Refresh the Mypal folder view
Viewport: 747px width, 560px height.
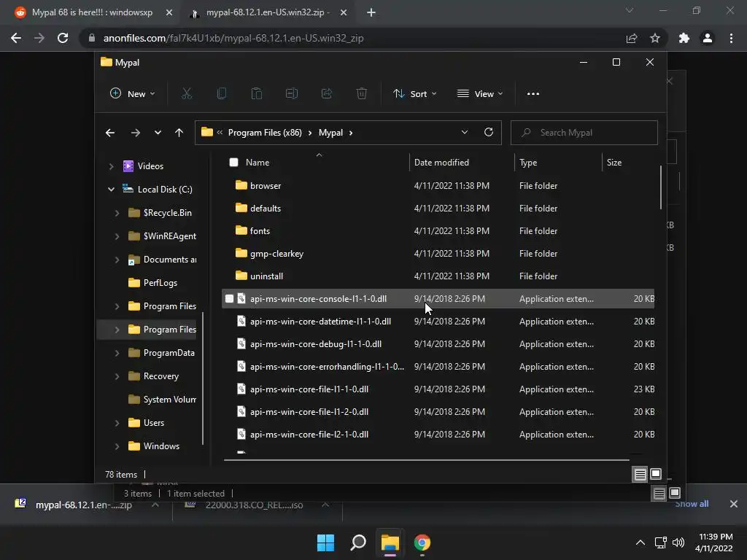coord(489,133)
